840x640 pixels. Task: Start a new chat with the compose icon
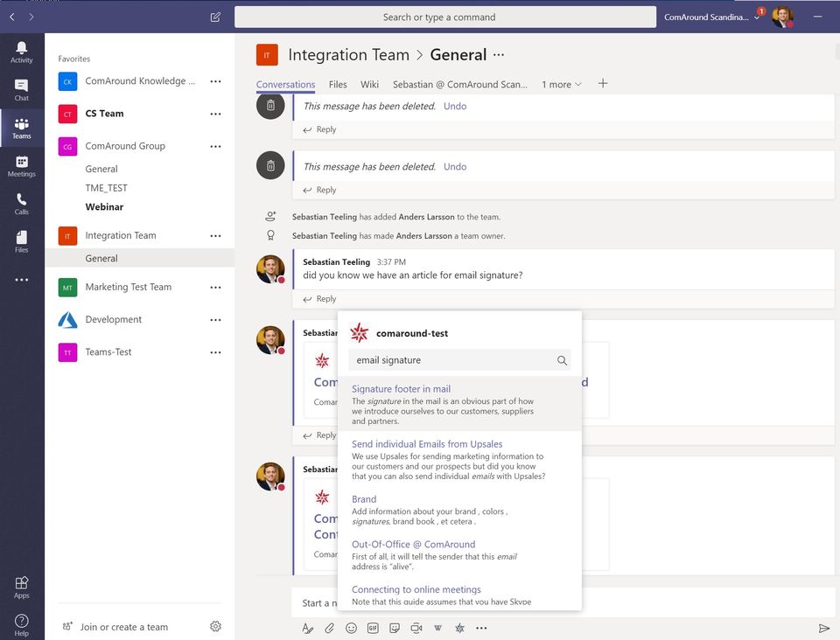click(215, 17)
